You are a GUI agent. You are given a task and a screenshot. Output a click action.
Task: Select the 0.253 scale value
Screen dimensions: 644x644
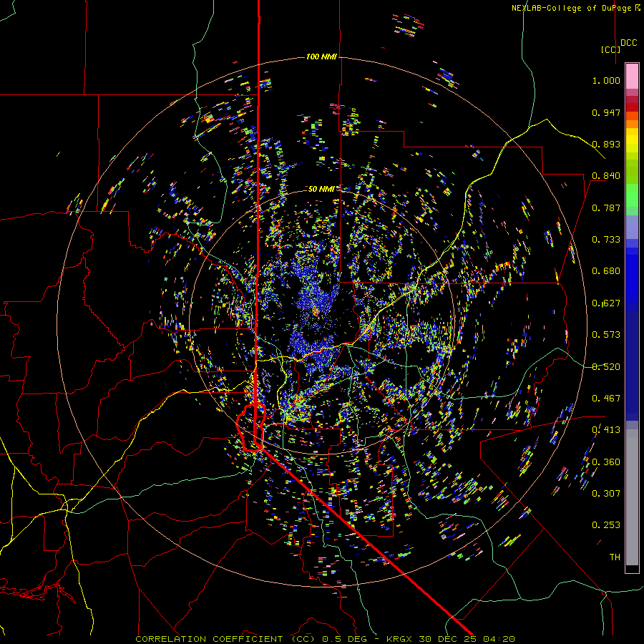(x=606, y=525)
